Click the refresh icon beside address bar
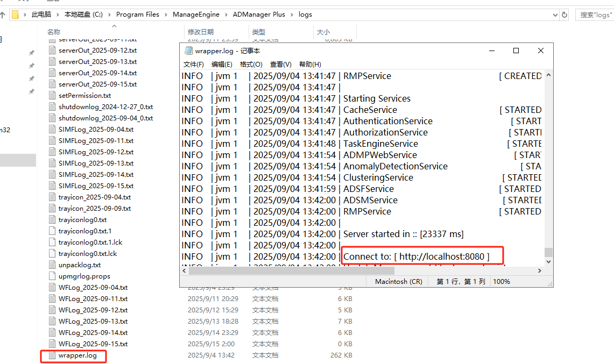Viewport: 614px width, 364px height. 564,15
